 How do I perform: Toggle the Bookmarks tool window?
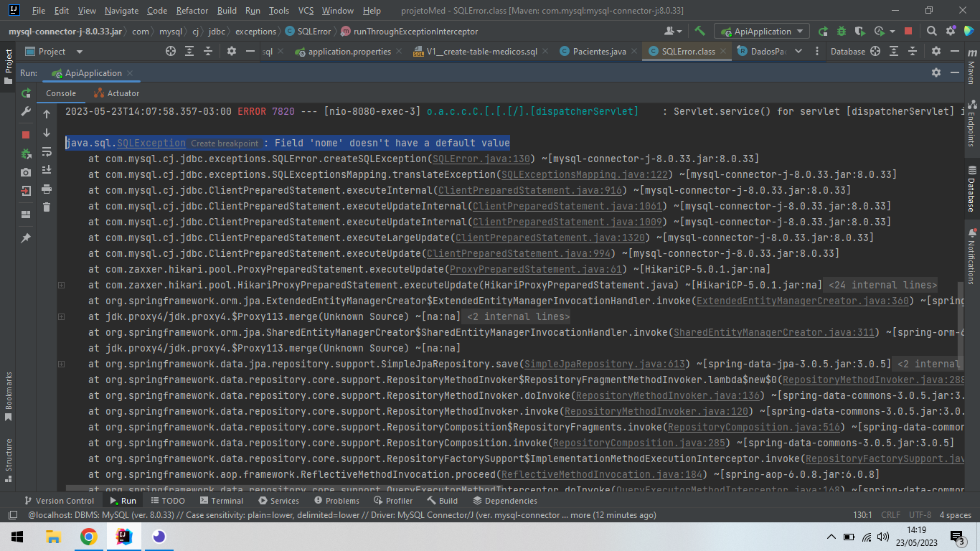click(9, 396)
